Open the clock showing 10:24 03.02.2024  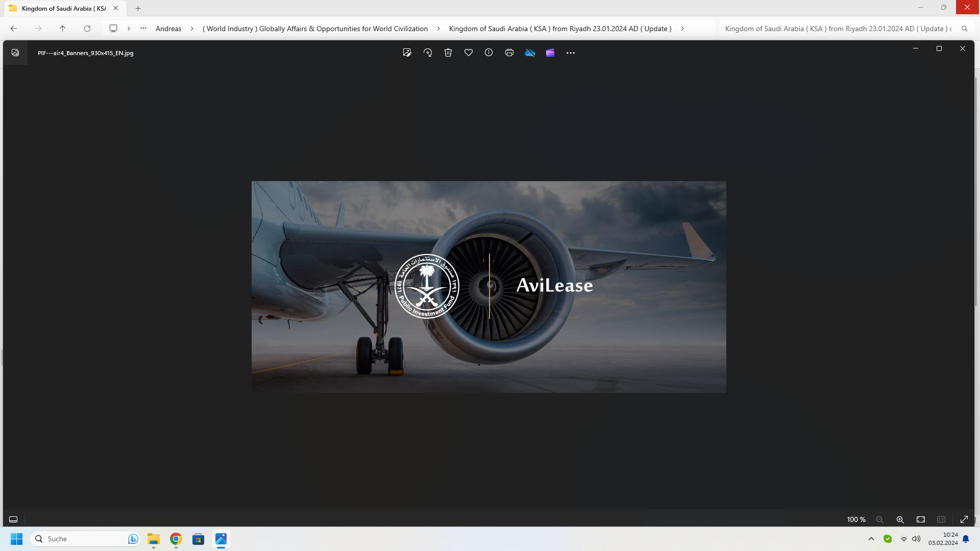943,539
